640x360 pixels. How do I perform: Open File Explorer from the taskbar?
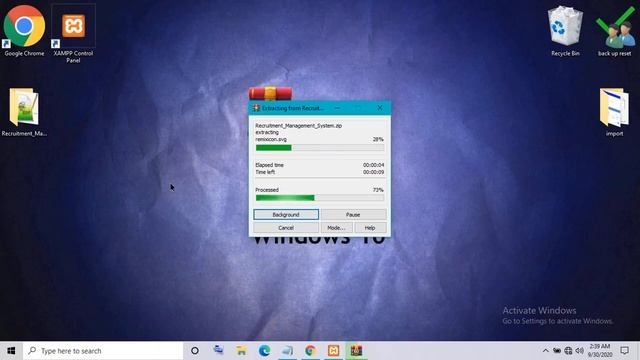pyautogui.click(x=241, y=351)
